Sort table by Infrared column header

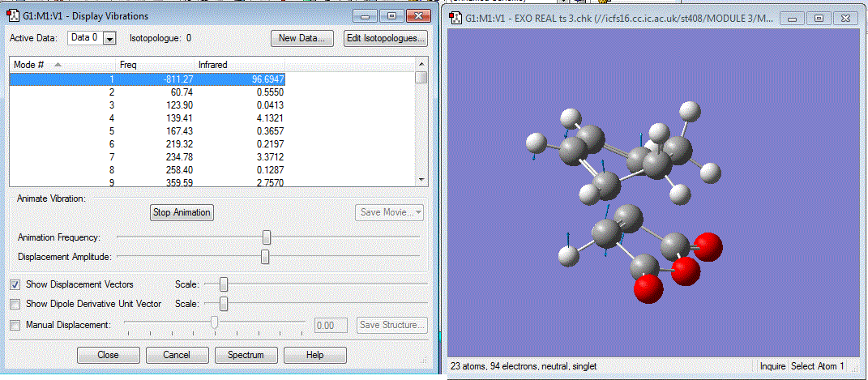pyautogui.click(x=240, y=65)
